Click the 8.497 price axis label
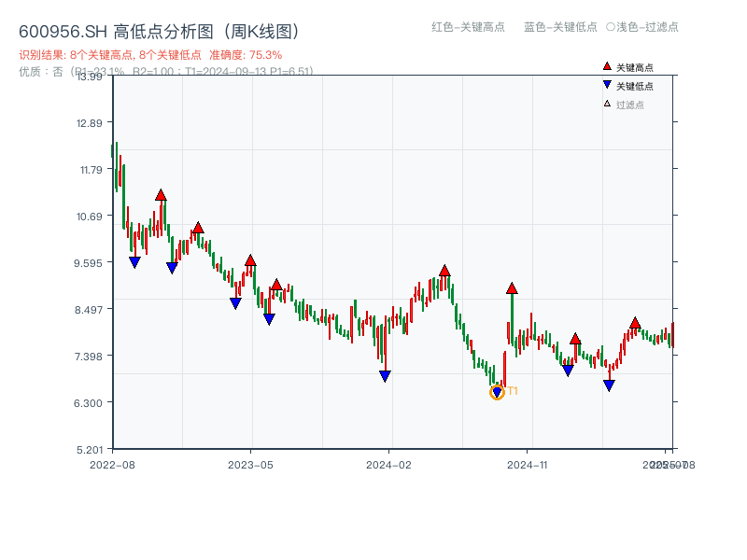 (x=88, y=310)
